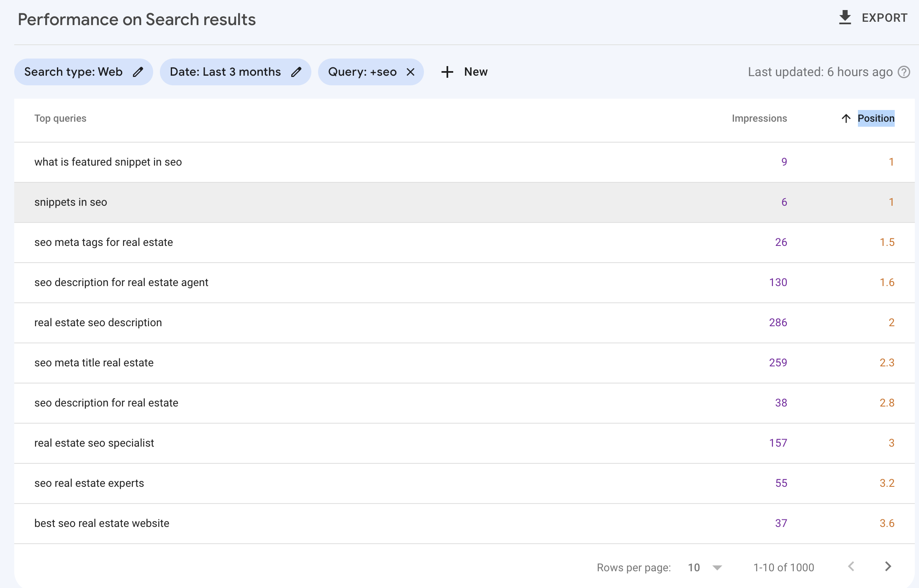Edit the Search type: Web filter pencil

[x=138, y=72]
